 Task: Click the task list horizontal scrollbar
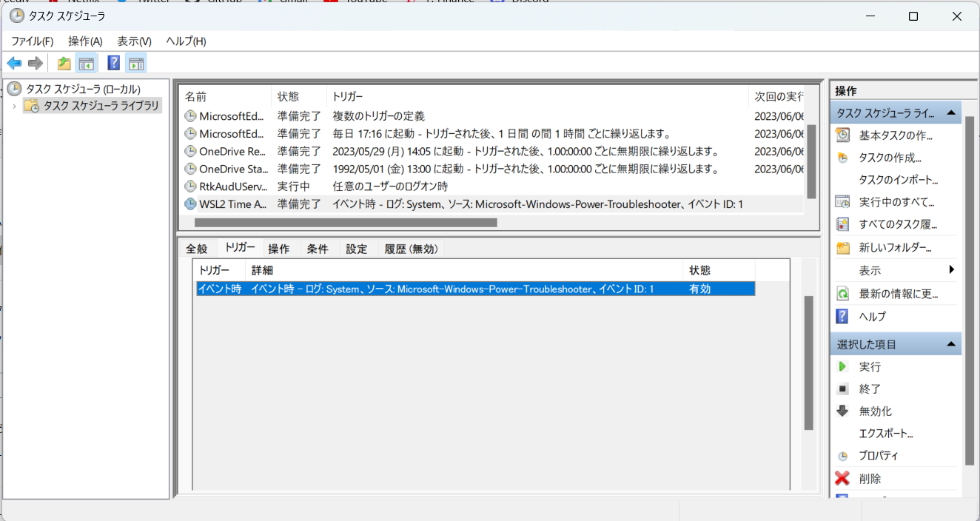pyautogui.click(x=346, y=223)
